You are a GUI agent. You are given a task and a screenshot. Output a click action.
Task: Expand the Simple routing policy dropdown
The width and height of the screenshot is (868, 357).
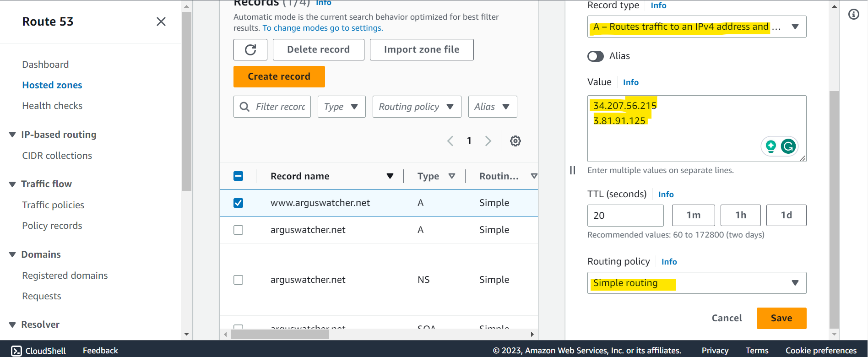[697, 283]
